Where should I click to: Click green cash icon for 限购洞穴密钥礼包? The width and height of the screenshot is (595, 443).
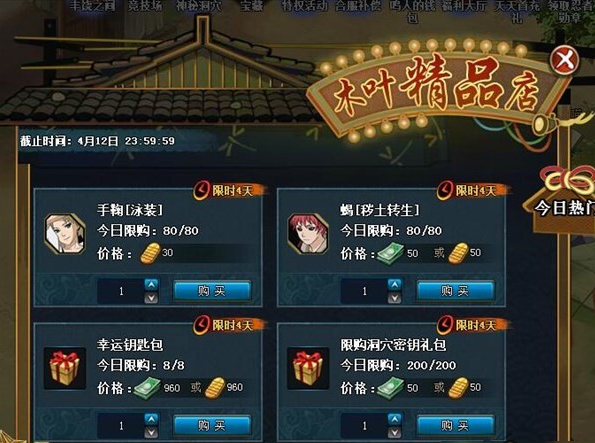390,388
